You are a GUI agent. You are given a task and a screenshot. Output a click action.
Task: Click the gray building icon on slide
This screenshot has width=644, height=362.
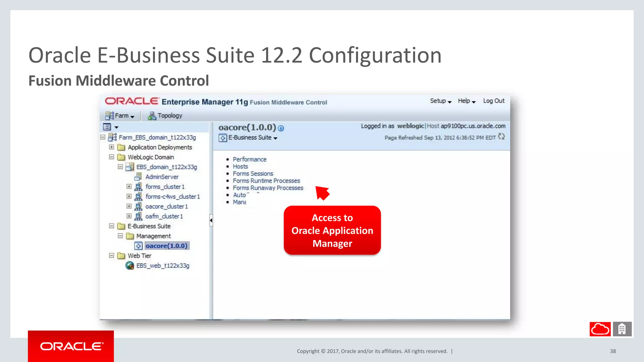pyautogui.click(x=622, y=329)
